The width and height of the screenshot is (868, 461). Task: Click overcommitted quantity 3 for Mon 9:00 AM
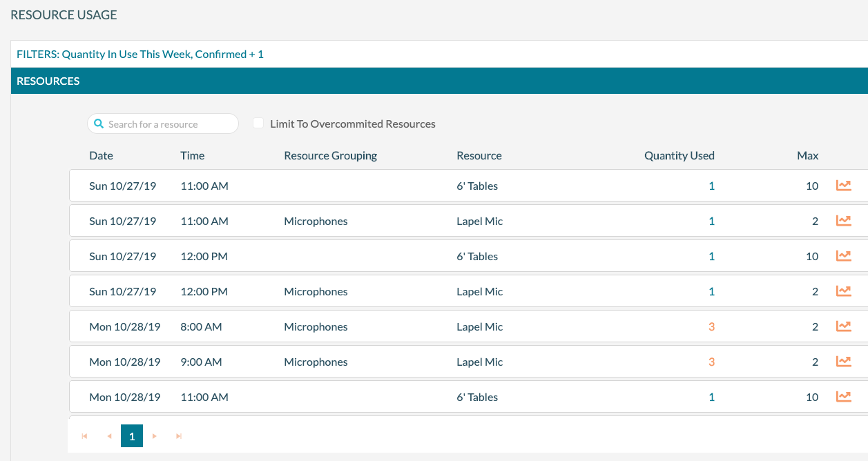tap(711, 362)
